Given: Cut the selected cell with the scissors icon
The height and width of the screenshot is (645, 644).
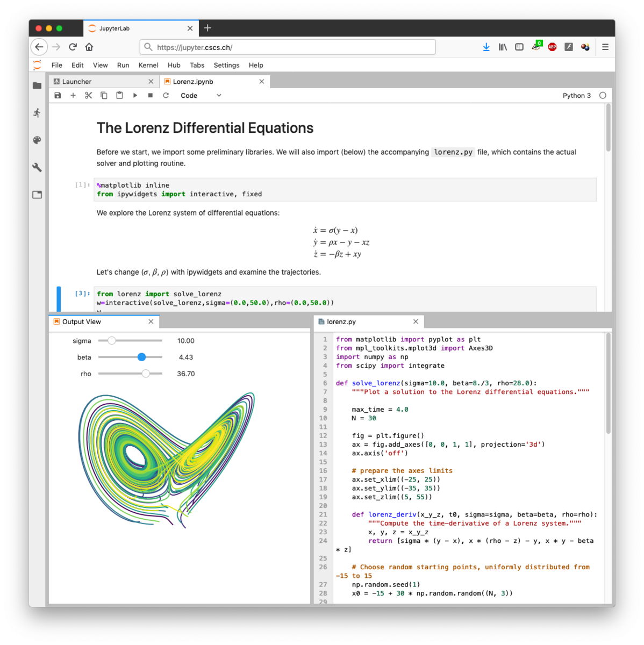Looking at the screenshot, I should point(89,95).
